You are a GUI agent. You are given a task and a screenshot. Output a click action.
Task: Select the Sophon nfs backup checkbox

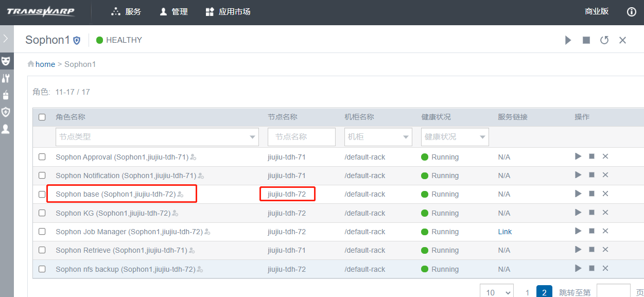[42, 269]
